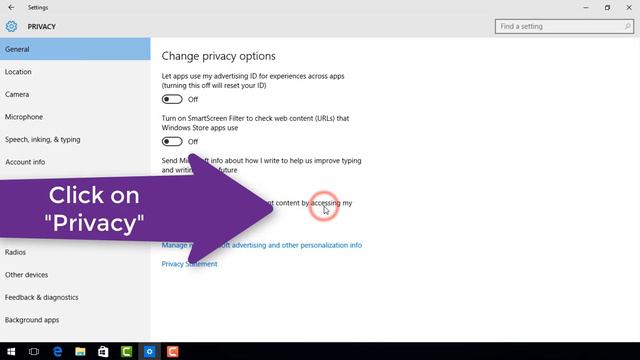Open the Radios privacy settings
The width and height of the screenshot is (640, 360).
[x=75, y=252]
